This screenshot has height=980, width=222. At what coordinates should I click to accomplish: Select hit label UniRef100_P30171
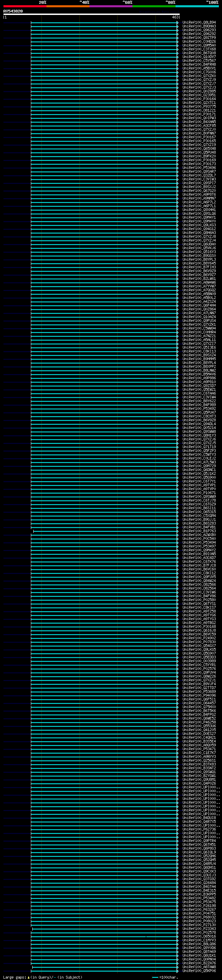tap(199, 114)
